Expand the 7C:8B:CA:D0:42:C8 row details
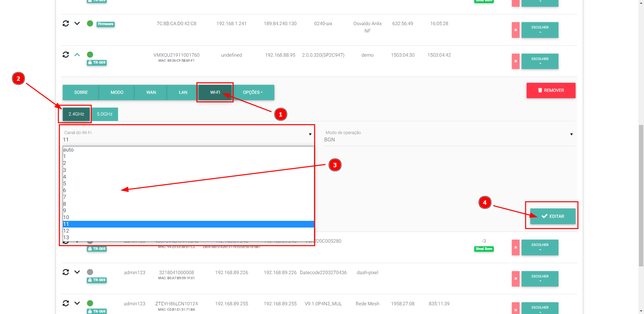 (77, 23)
